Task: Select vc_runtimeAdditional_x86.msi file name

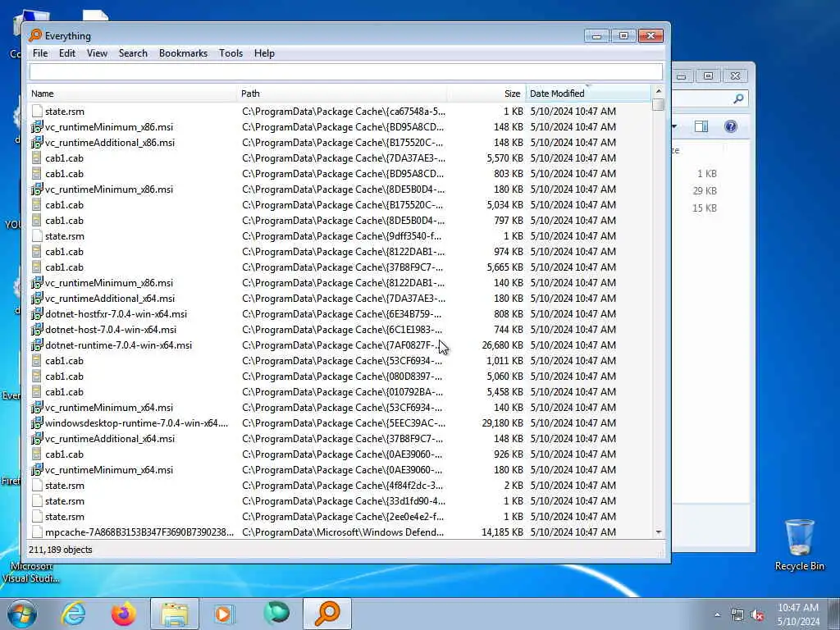Action: click(110, 143)
